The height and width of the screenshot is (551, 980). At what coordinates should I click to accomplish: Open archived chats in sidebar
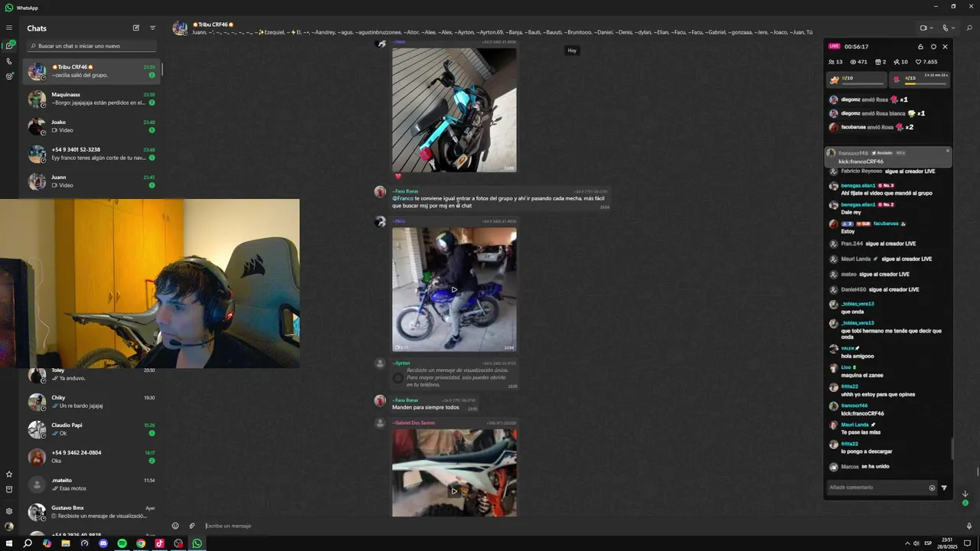tap(9, 489)
